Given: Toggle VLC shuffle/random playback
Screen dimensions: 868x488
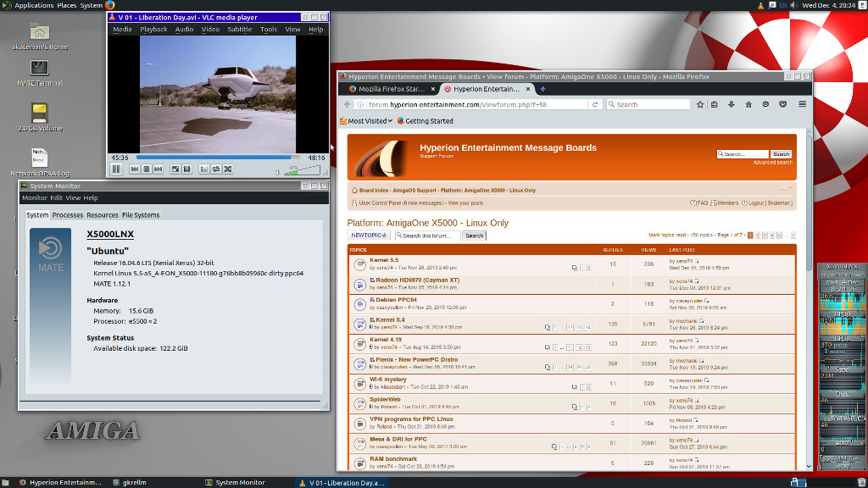Looking at the screenshot, I should coord(228,169).
